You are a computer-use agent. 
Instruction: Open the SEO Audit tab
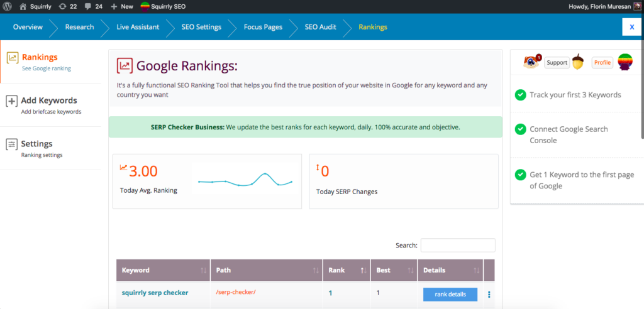320,27
